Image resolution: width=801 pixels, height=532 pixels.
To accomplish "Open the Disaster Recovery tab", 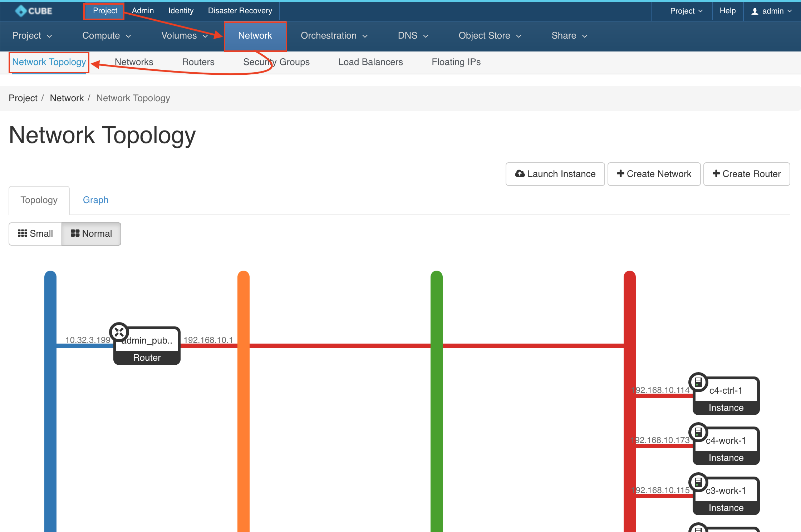I will (240, 11).
